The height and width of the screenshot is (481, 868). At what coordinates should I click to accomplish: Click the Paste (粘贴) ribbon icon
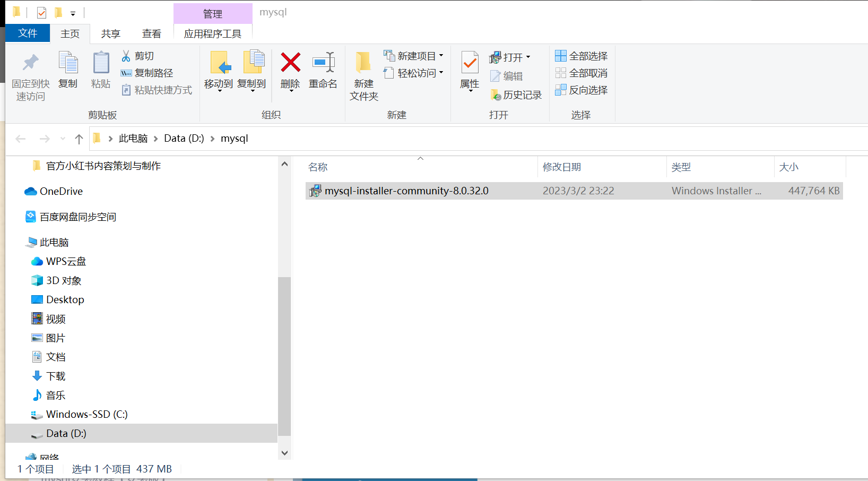(100, 63)
